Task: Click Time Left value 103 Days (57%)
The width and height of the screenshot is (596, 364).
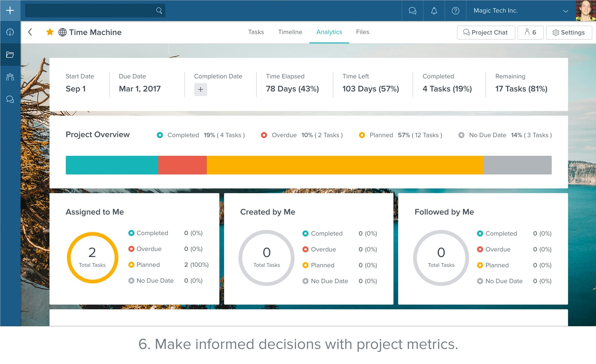Action: [371, 89]
